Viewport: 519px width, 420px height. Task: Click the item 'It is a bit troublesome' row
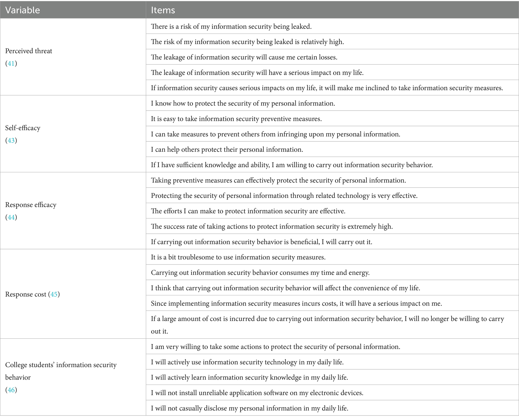pos(238,257)
